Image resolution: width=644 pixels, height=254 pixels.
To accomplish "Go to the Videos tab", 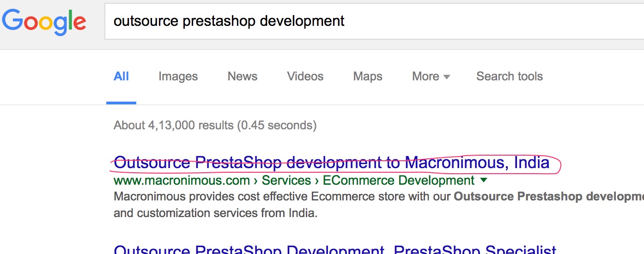I will pyautogui.click(x=305, y=77).
